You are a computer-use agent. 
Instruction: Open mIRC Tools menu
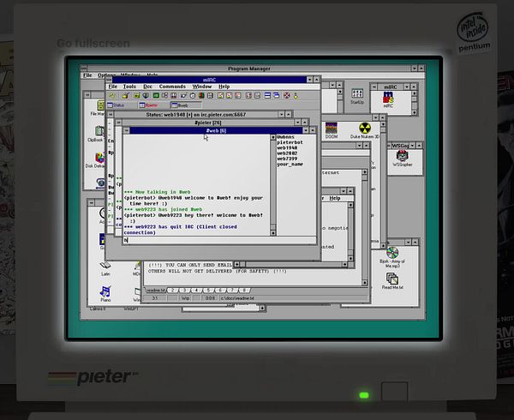click(x=129, y=87)
